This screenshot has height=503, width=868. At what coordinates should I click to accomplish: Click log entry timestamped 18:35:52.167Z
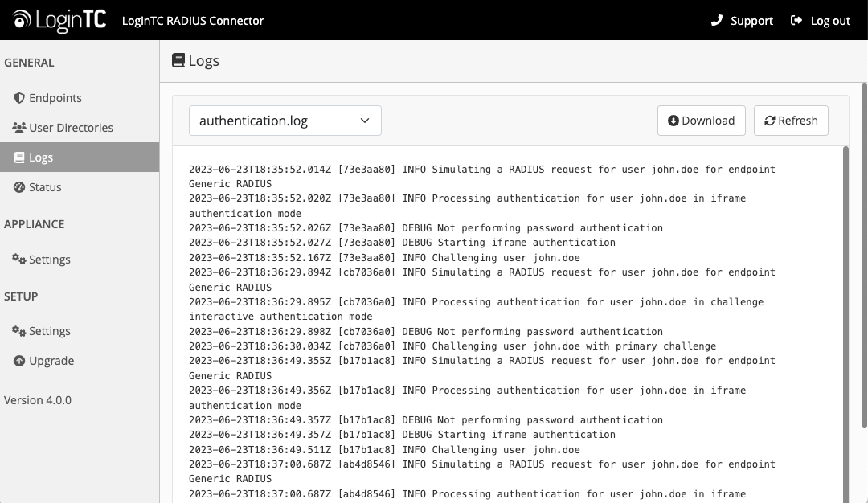(384, 258)
